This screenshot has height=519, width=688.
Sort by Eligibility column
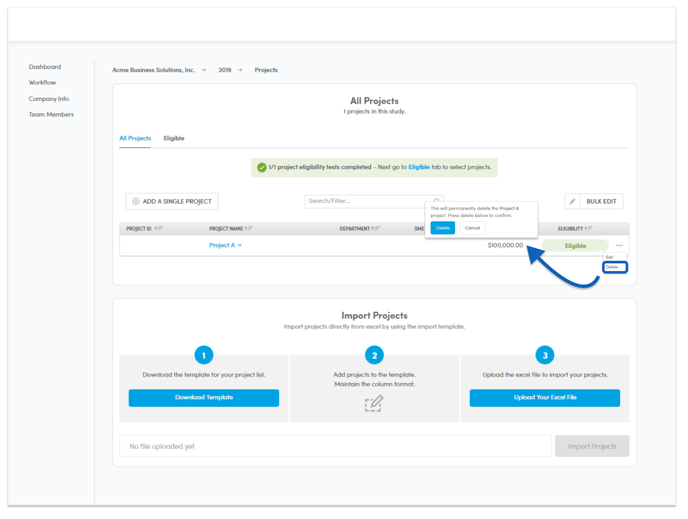575,229
